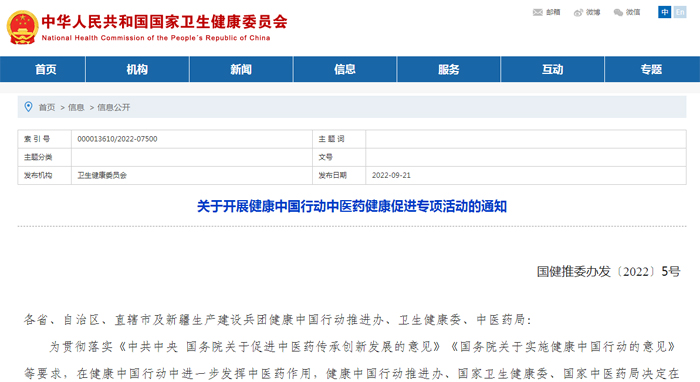Click 卫生健康委员会 publisher value

[102, 175]
